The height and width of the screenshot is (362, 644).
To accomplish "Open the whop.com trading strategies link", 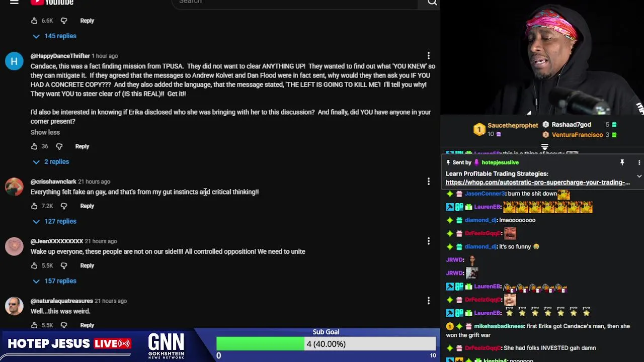I will coord(537,183).
